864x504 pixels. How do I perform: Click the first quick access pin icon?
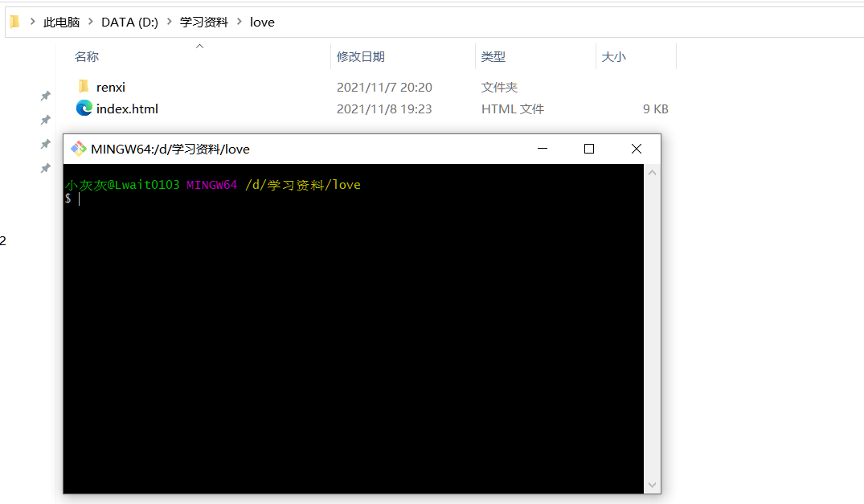click(x=46, y=96)
